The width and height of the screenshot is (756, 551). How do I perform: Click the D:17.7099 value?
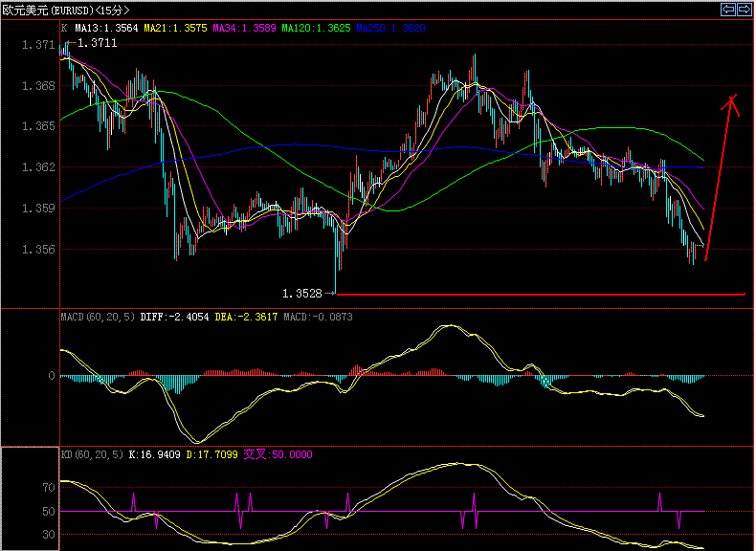coord(212,454)
